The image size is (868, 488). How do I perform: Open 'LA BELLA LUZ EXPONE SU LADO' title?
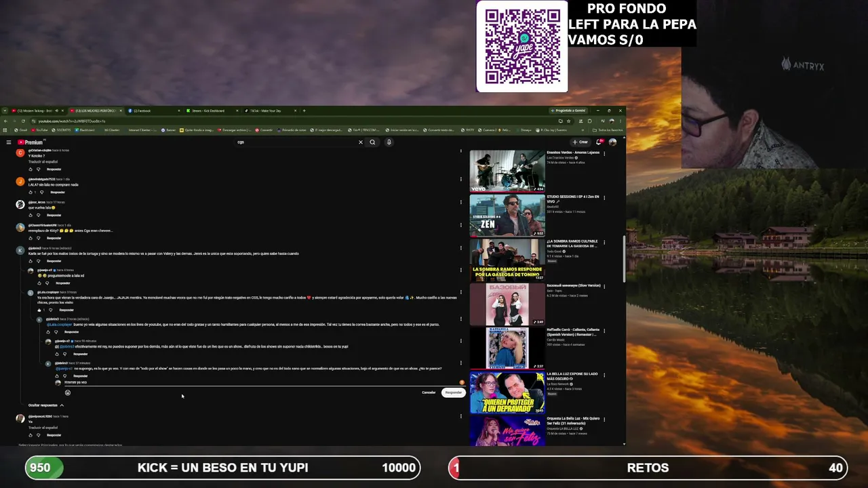click(x=572, y=376)
